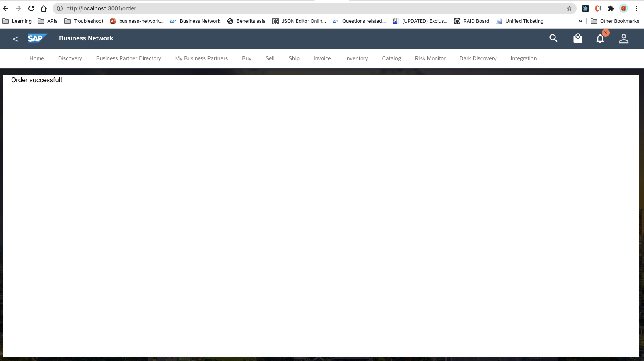The width and height of the screenshot is (644, 361).
Task: Open the (UPDATED) Exclus... bookmark
Action: [x=420, y=21]
